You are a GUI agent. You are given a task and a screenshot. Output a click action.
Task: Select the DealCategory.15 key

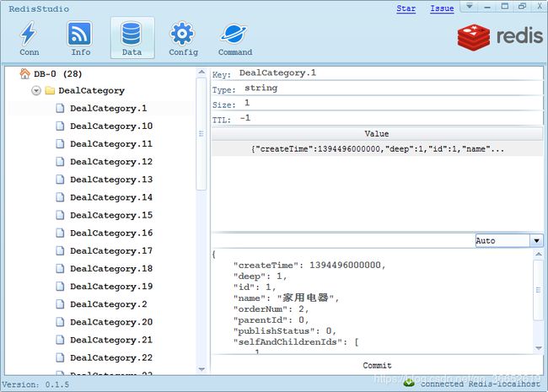[x=111, y=215]
